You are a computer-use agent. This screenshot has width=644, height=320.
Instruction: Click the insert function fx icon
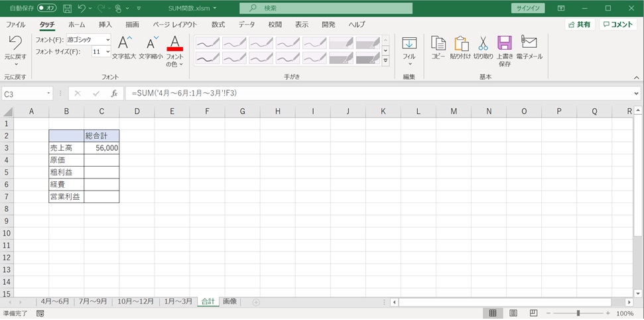(114, 94)
